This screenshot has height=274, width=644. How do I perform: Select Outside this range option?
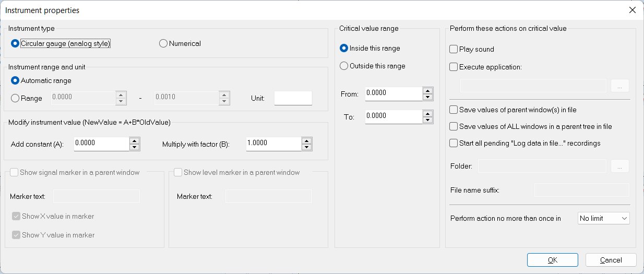(x=344, y=66)
